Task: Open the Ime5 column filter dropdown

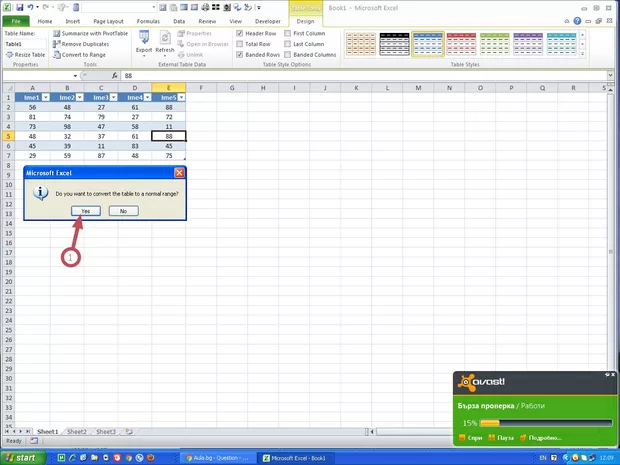Action: pyautogui.click(x=181, y=97)
